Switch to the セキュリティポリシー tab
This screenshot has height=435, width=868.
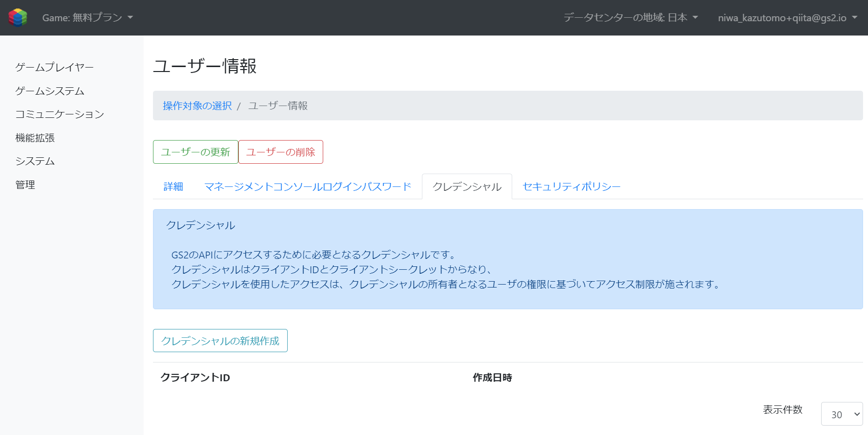click(571, 186)
